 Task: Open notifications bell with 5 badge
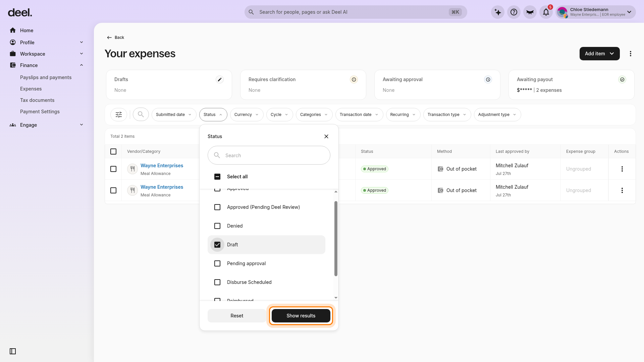click(x=546, y=12)
